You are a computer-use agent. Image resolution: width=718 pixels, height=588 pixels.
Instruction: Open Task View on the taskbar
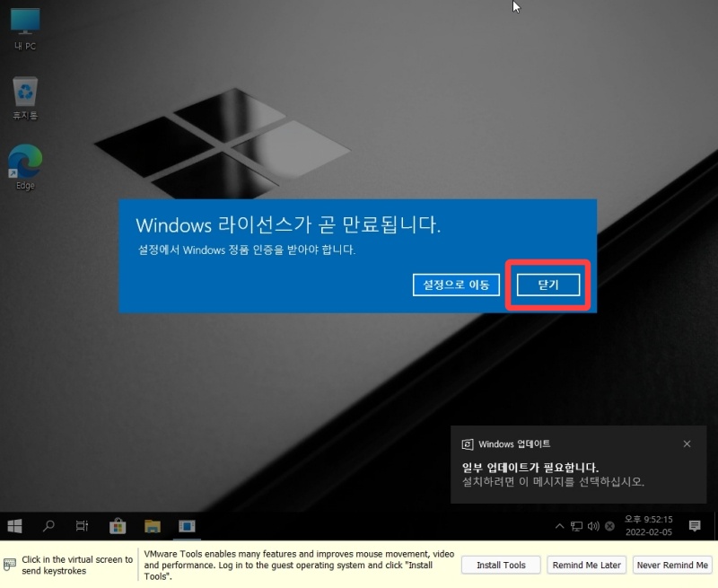(82, 526)
